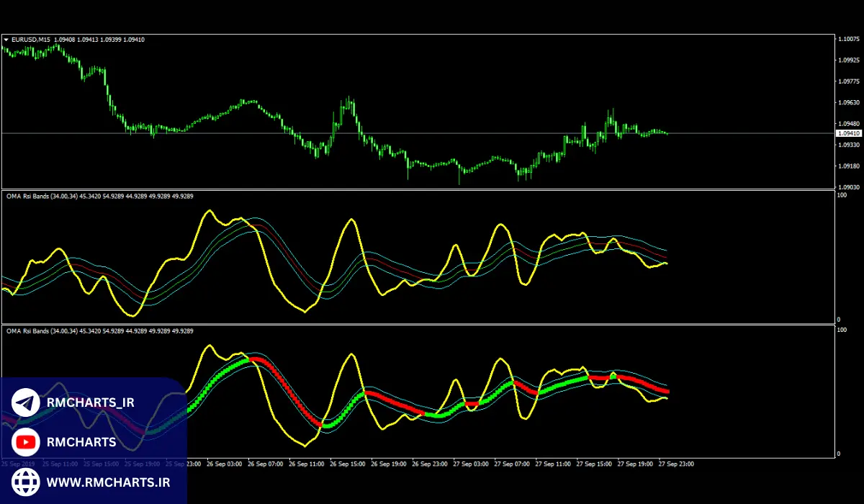864x504 pixels.
Task: Visit the WWW.RMCHARTS.IR link
Action: (108, 481)
